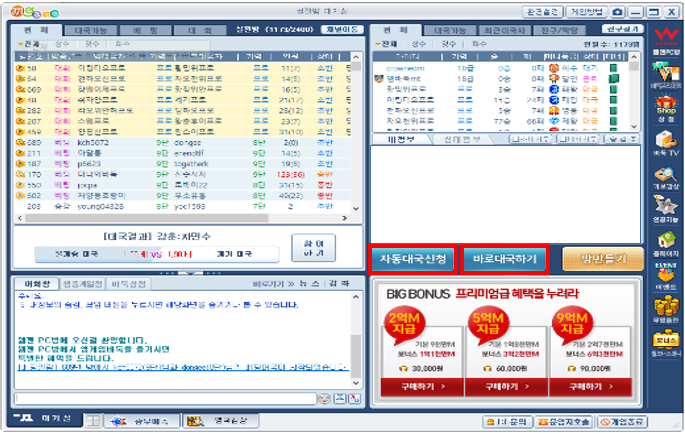The width and height of the screenshot is (685, 434).
Task: Click the spectate icon on room 170 row
Action: [20, 174]
